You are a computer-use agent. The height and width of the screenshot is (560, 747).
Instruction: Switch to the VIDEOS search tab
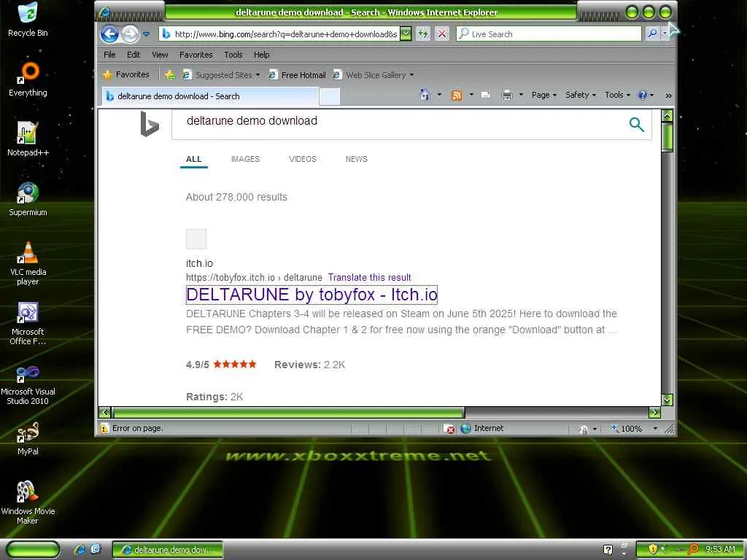pyautogui.click(x=303, y=159)
